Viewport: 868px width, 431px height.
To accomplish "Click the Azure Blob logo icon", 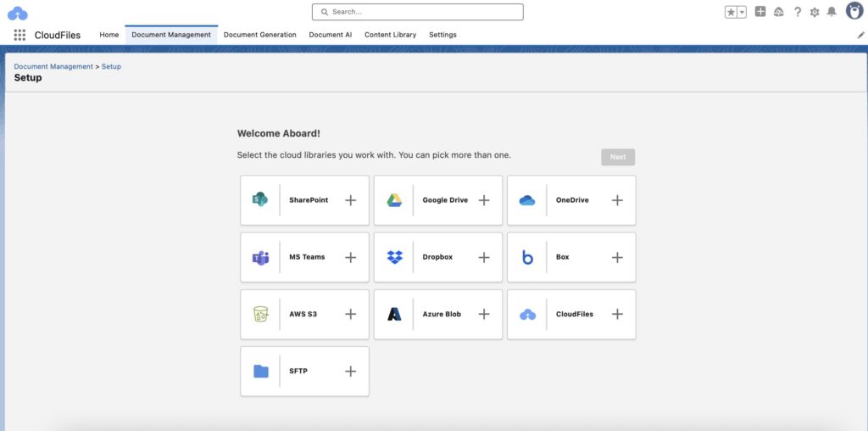I will click(x=394, y=314).
